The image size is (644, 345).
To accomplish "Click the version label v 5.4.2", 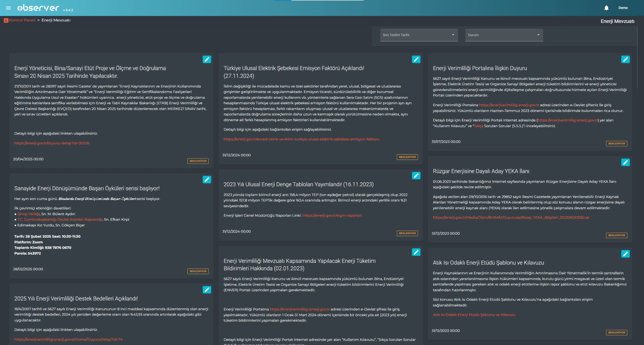I will click(x=68, y=10).
